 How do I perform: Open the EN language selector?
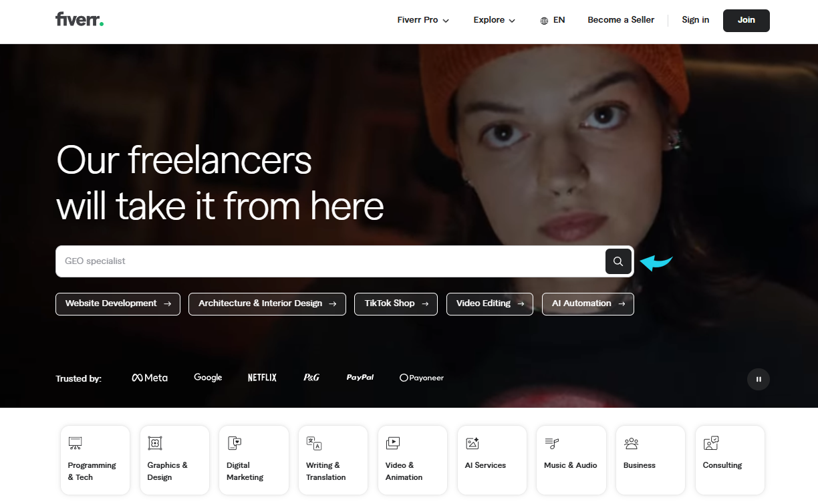pyautogui.click(x=553, y=20)
